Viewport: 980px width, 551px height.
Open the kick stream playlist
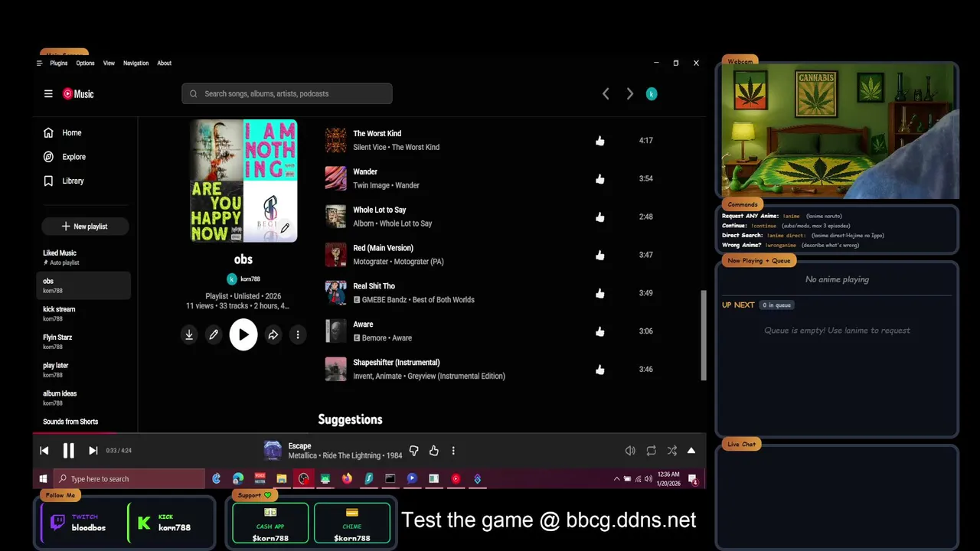[x=85, y=314]
